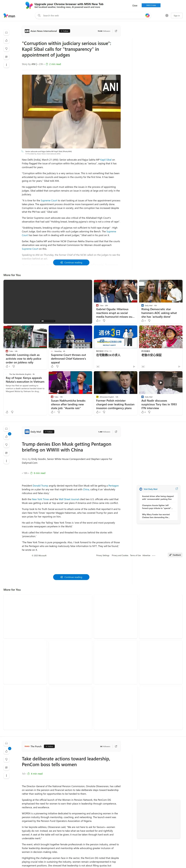Image resolution: width=186 pixels, height=868 pixels.
Task: Open more options for PenCom article
Action: point(6,776)
